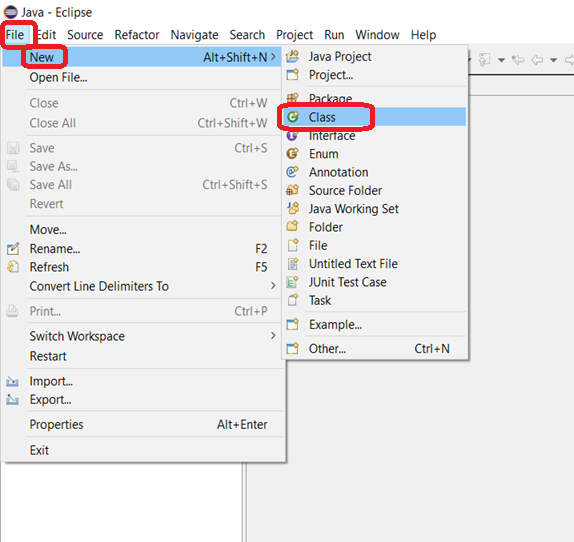Open dropdown arrow next to back navigation
This screenshot has height=542, width=574.
554,60
